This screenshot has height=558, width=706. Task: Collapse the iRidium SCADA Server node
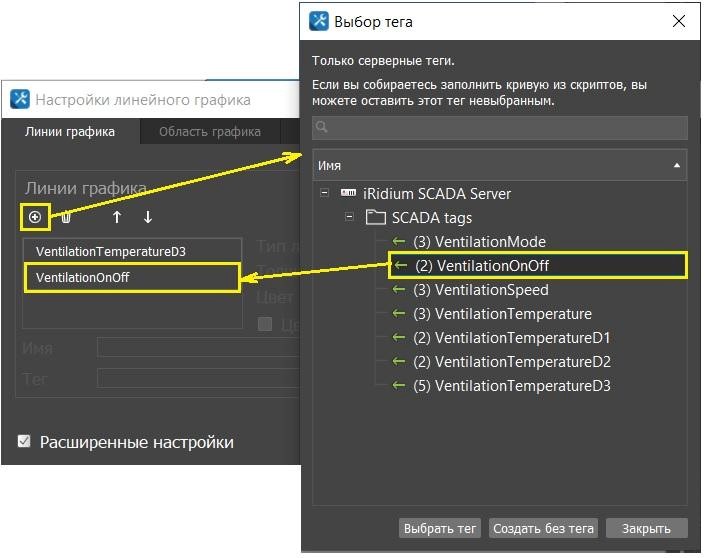coord(324,194)
